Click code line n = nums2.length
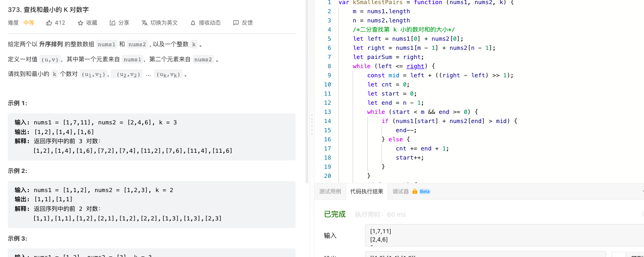Image resolution: width=644 pixels, height=257 pixels. pyautogui.click(x=381, y=21)
